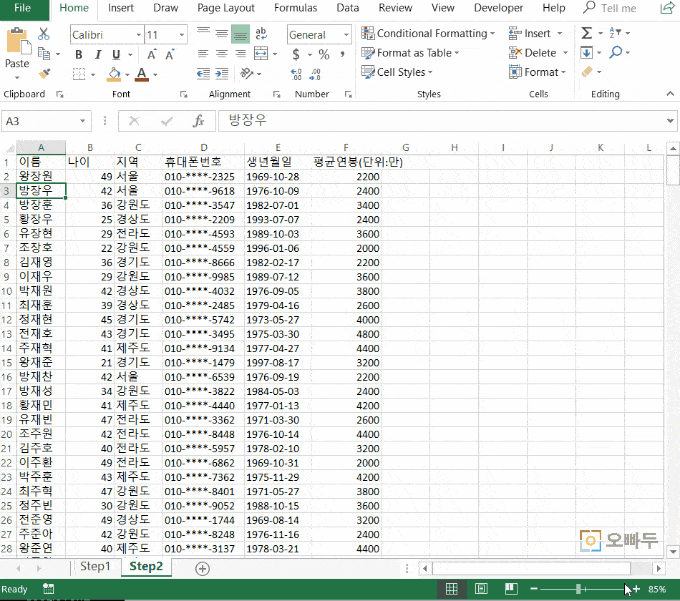Viewport: 680px width, 601px height.
Task: Open Conditional Formatting menu
Action: click(428, 33)
